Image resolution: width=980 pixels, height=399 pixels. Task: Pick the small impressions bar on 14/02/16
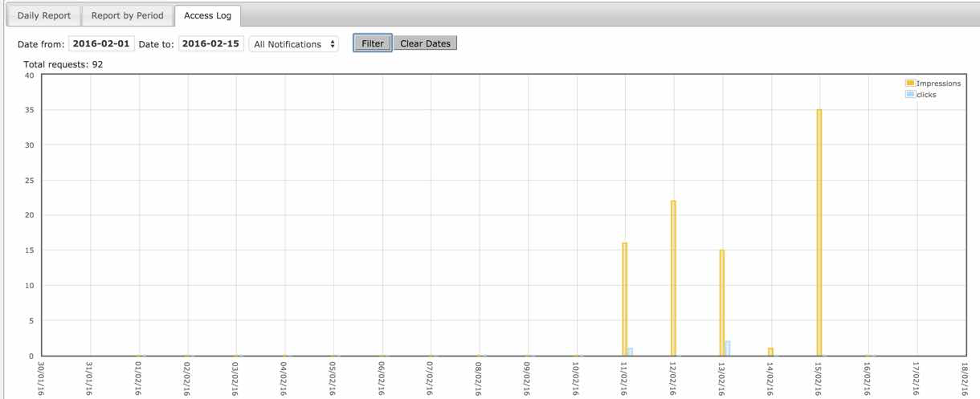click(x=770, y=352)
